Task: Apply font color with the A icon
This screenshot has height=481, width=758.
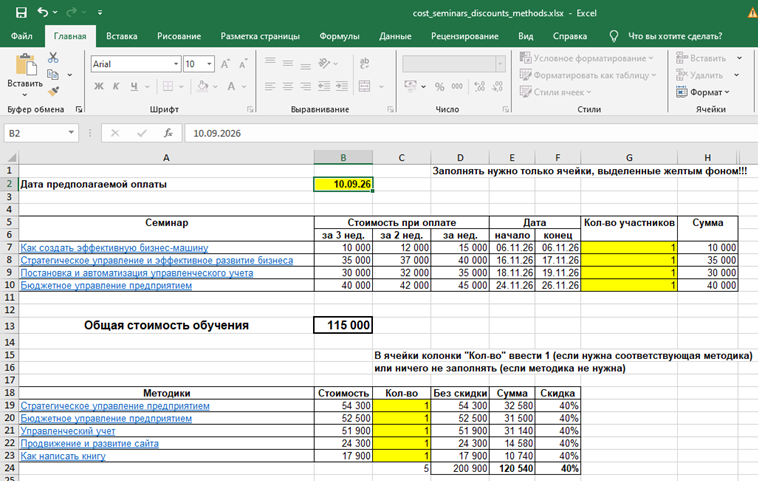Action: coord(231,87)
